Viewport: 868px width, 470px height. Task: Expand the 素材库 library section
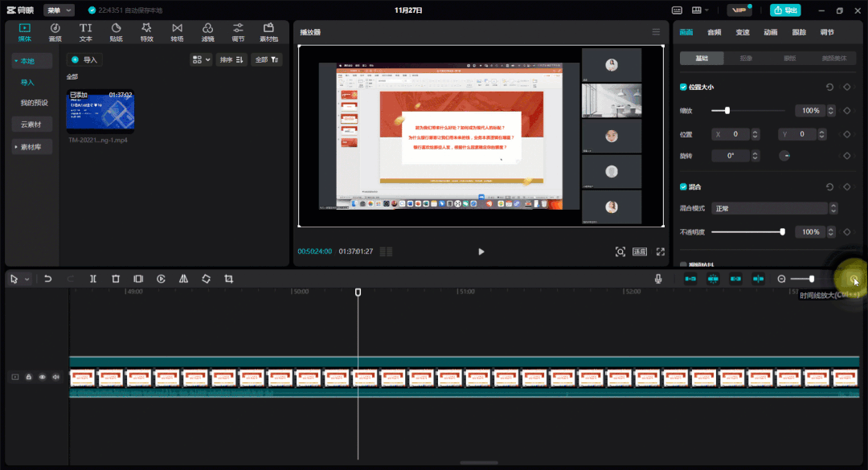coord(16,147)
